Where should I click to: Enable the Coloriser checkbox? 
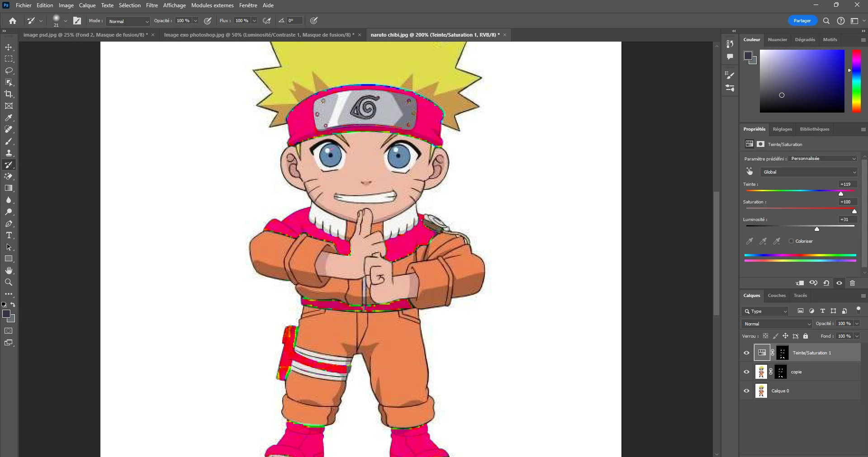click(x=791, y=241)
